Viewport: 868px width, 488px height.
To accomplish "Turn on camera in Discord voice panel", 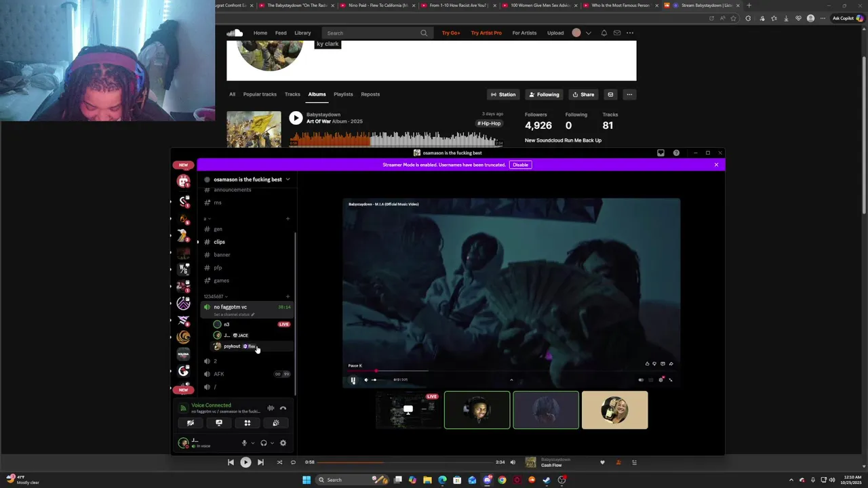I will 191,423.
